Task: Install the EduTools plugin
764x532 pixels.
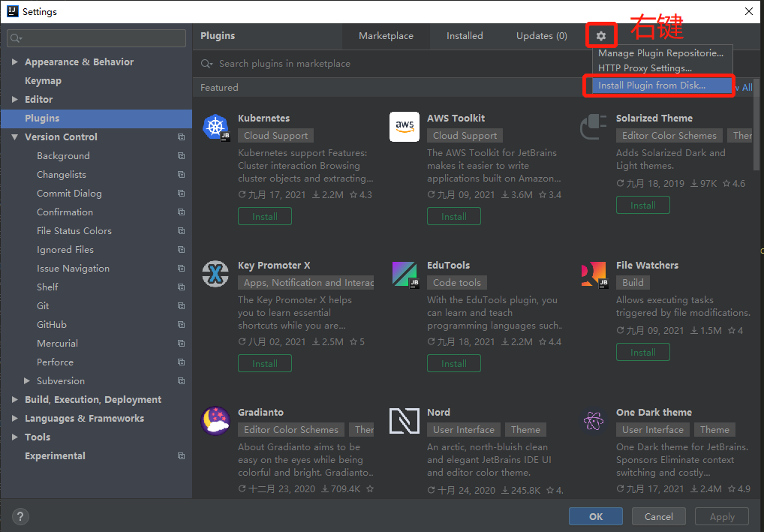Action: coord(454,363)
